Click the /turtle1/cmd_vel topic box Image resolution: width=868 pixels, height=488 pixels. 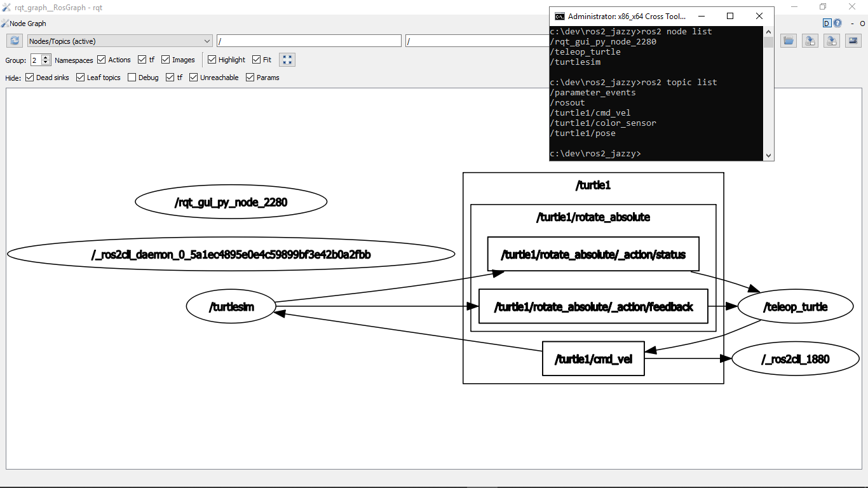click(x=593, y=359)
